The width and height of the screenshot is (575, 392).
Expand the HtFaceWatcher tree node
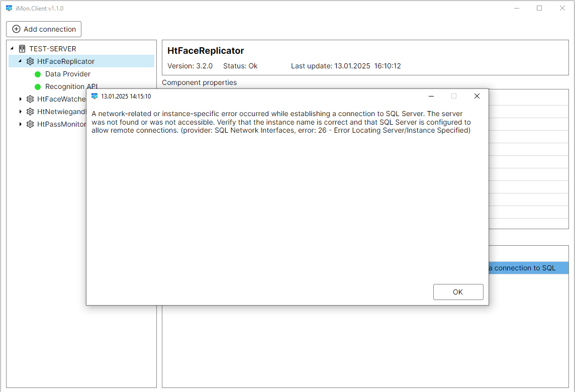pyautogui.click(x=20, y=99)
